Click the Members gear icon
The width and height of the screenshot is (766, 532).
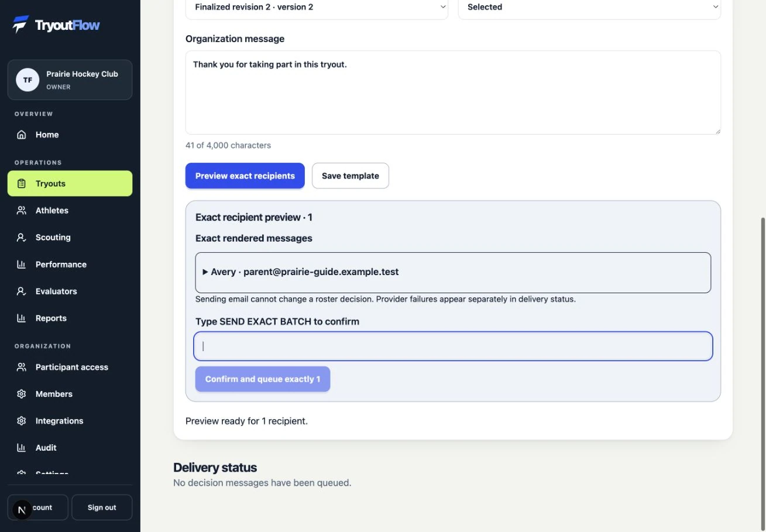pos(22,394)
